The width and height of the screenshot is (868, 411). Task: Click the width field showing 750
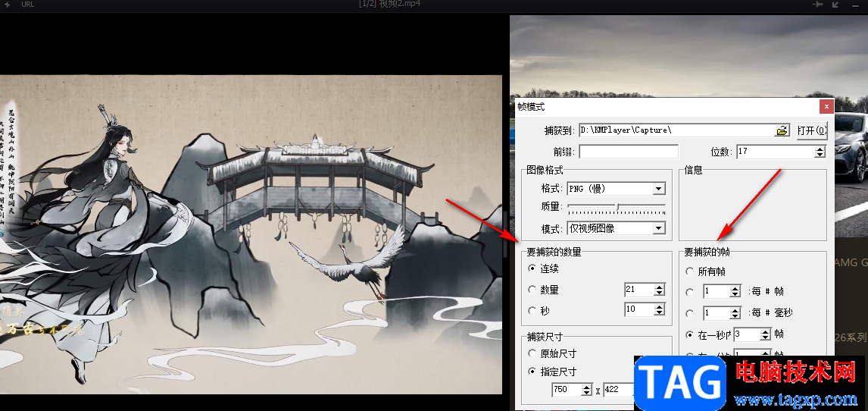point(567,390)
